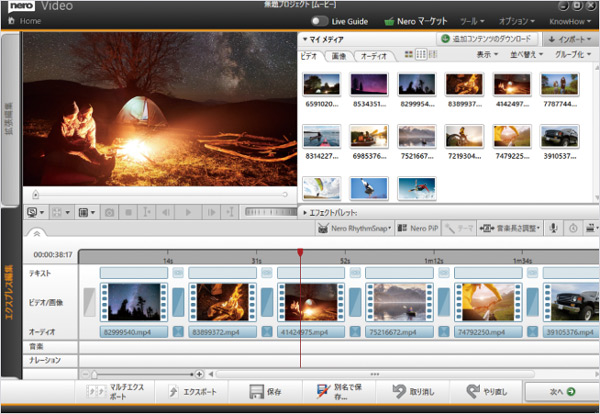Click the Nero RhythmSnap tool

pyautogui.click(x=356, y=229)
